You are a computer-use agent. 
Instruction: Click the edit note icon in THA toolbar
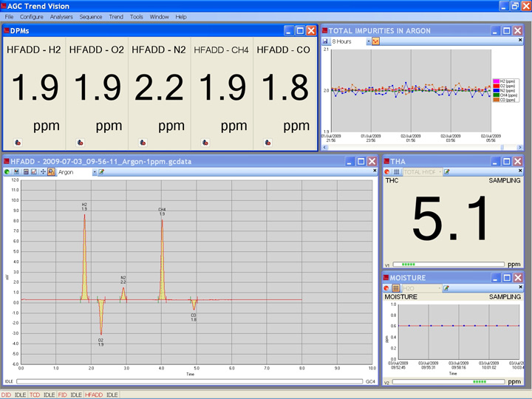pos(447,172)
